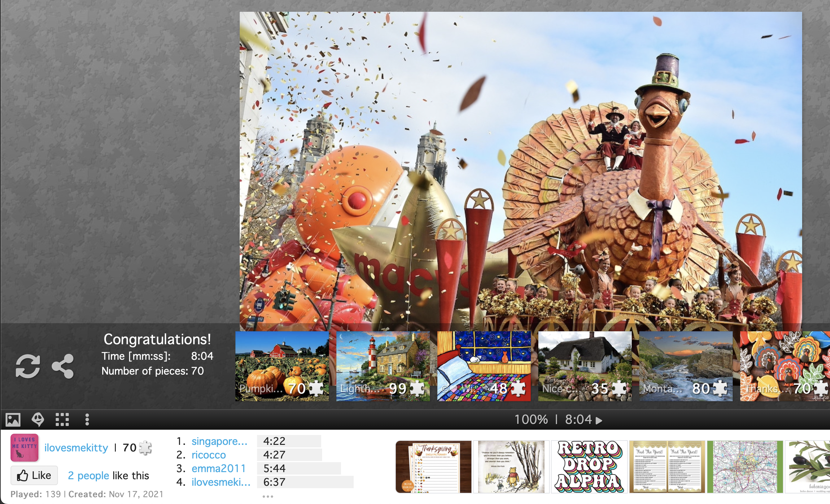Image resolution: width=830 pixels, height=504 pixels.
Task: Show the puzzle image preview icon
Action: [x=13, y=419]
